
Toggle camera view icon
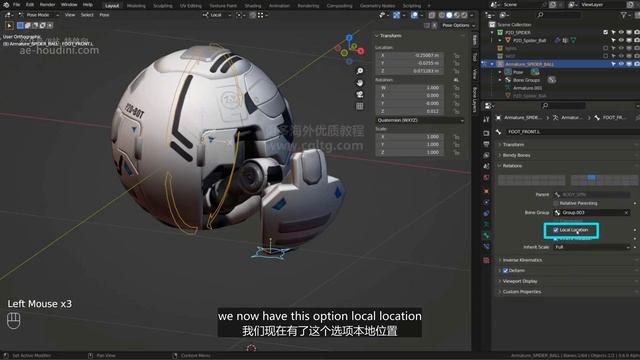click(x=360, y=95)
